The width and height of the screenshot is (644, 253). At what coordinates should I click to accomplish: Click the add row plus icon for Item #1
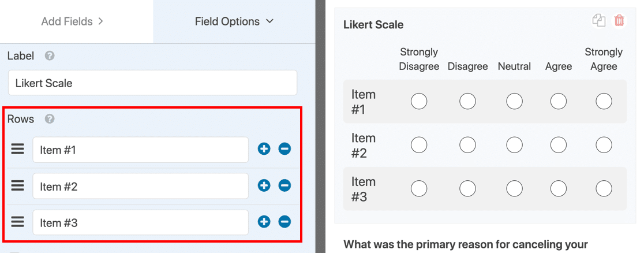[264, 149]
